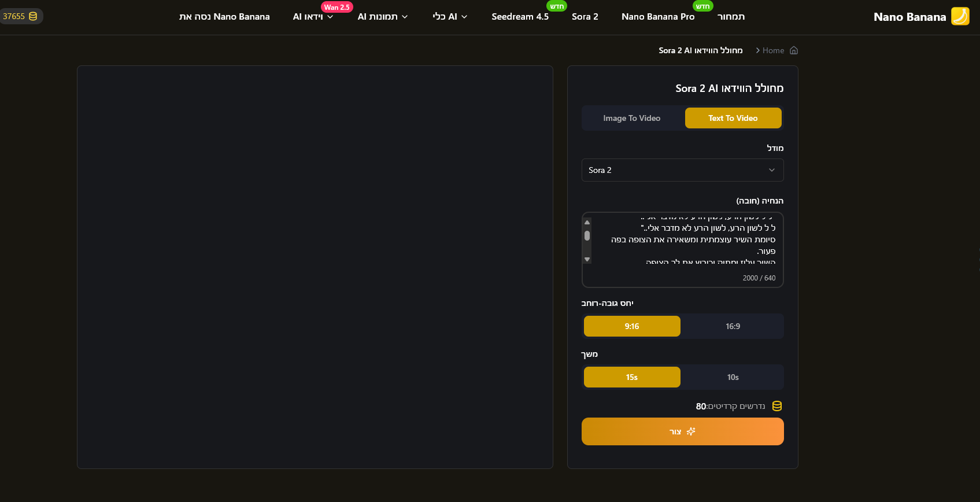Click נסה את Nano Banana link
Viewport: 980px width, 502px height.
point(224,17)
